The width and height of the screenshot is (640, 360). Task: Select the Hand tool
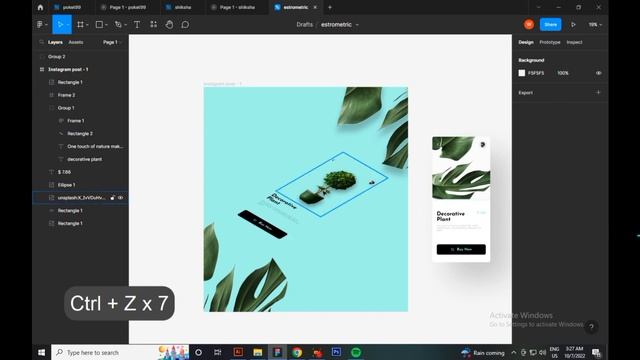[169, 24]
